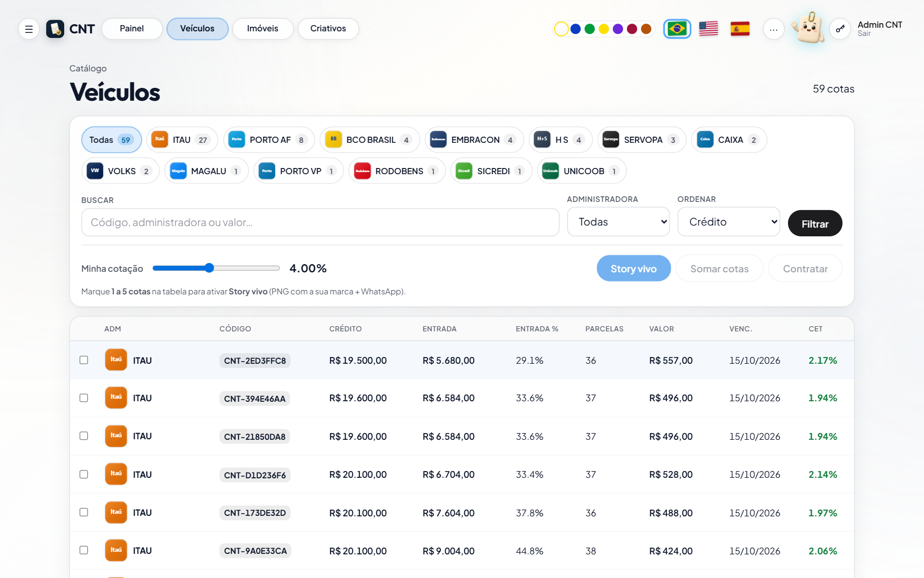Select the Todas 59 filter chip
The image size is (924, 578).
[x=111, y=140]
